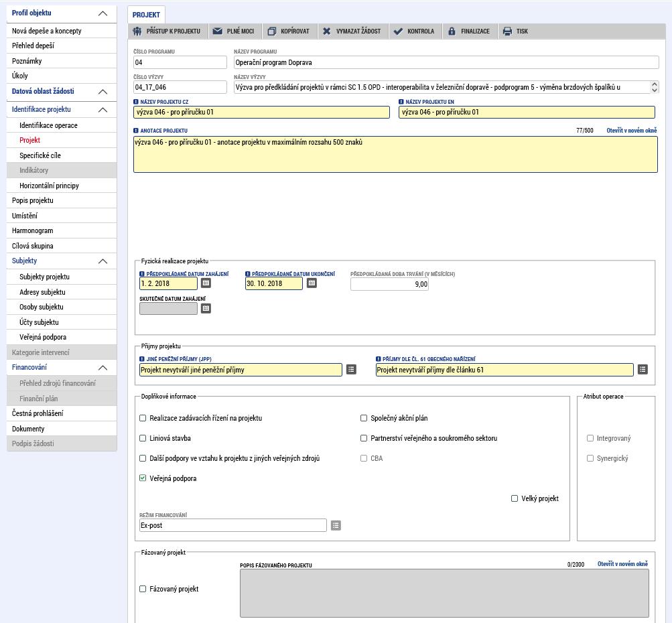Click the printer icon for Tisk
Image resolution: width=672 pixels, height=623 pixels.
click(507, 31)
